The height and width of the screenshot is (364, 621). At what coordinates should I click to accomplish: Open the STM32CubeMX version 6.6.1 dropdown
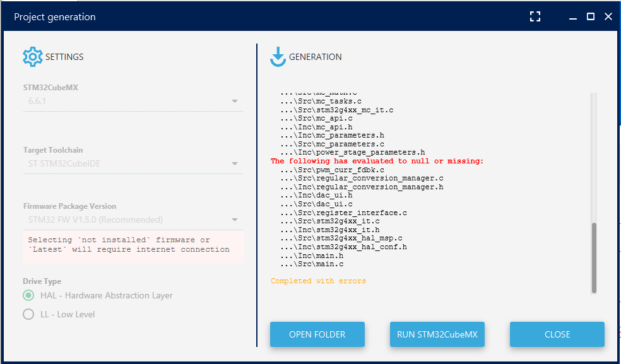pyautogui.click(x=133, y=102)
